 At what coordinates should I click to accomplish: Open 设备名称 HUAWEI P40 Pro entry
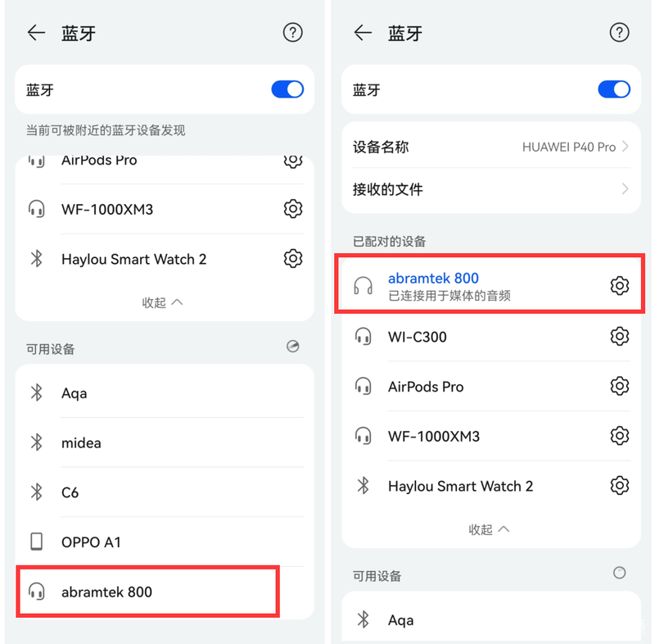[491, 147]
